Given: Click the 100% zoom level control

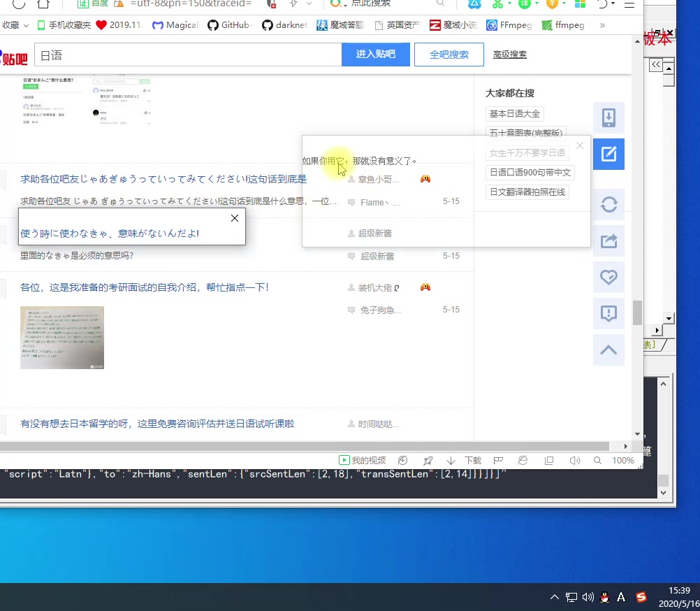Looking at the screenshot, I should point(622,460).
